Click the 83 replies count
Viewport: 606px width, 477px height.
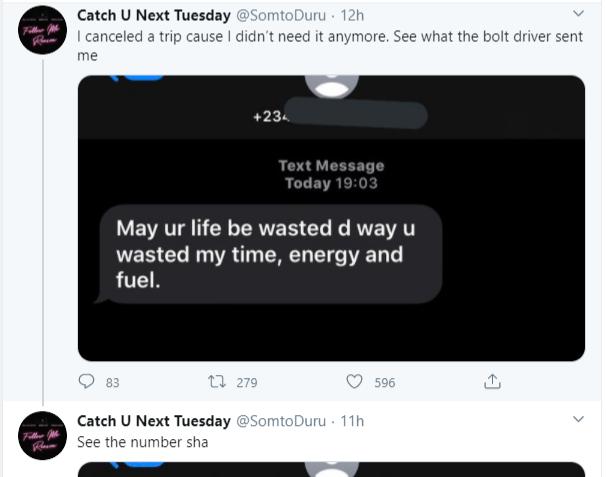coord(112,382)
